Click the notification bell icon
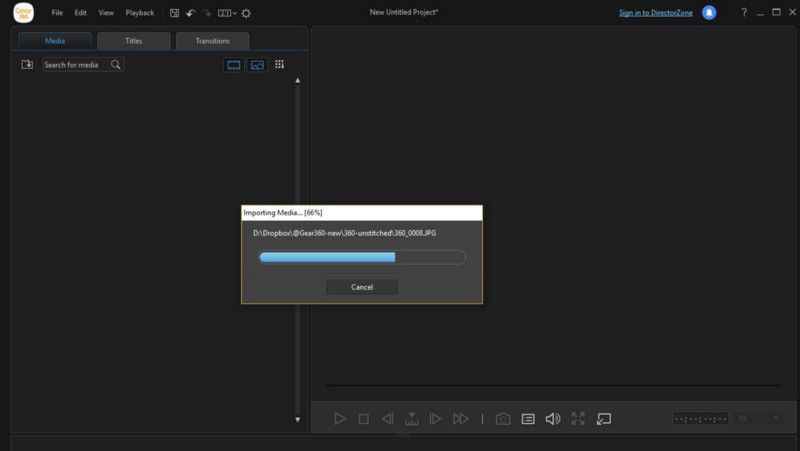 coord(709,13)
